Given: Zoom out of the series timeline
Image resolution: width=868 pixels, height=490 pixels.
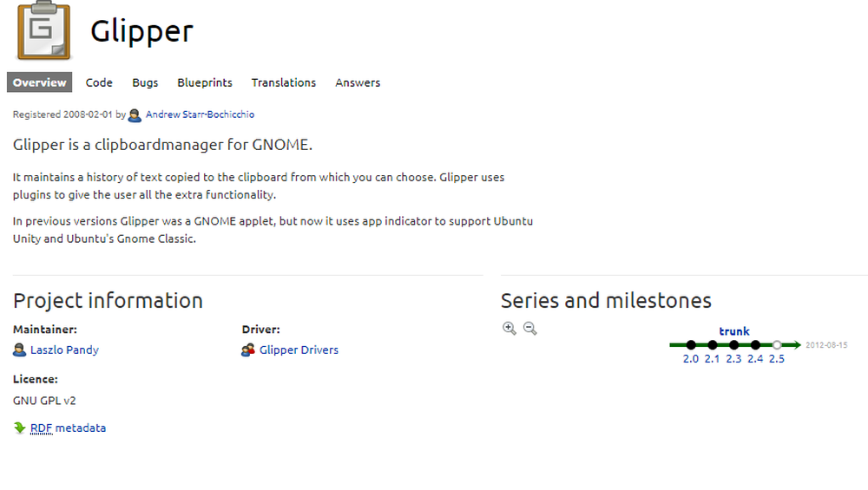Looking at the screenshot, I should point(529,329).
